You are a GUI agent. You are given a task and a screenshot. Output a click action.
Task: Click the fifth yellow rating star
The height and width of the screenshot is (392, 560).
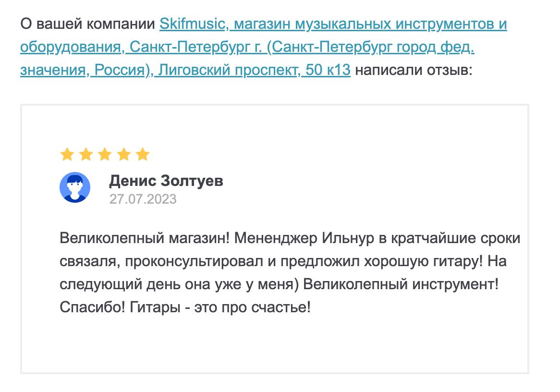click(143, 155)
